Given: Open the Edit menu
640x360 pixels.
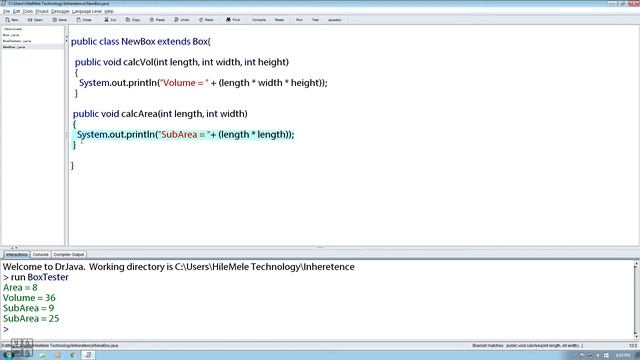Looking at the screenshot, I should coord(16,11).
